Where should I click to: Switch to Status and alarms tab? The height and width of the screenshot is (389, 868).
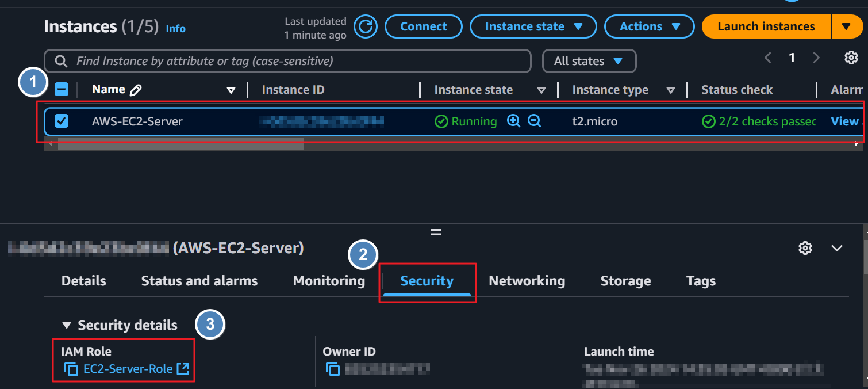point(199,281)
